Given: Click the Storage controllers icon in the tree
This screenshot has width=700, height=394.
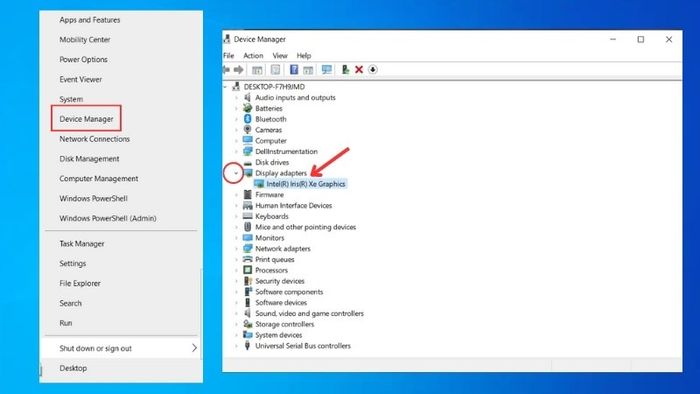Looking at the screenshot, I should click(248, 324).
